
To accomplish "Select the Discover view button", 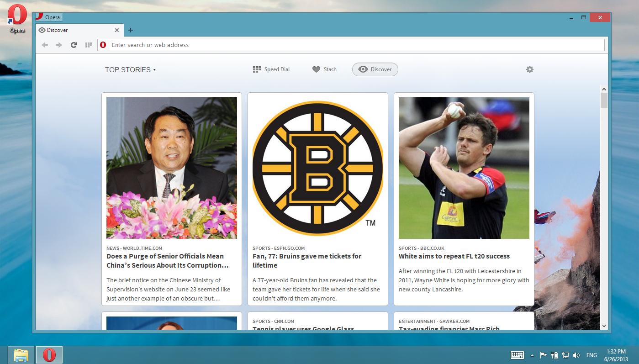I will point(375,69).
